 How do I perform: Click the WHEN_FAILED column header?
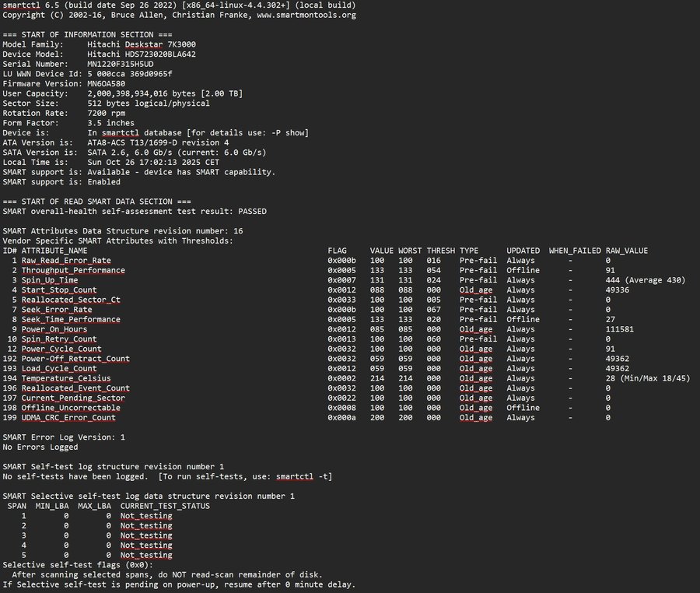575,251
